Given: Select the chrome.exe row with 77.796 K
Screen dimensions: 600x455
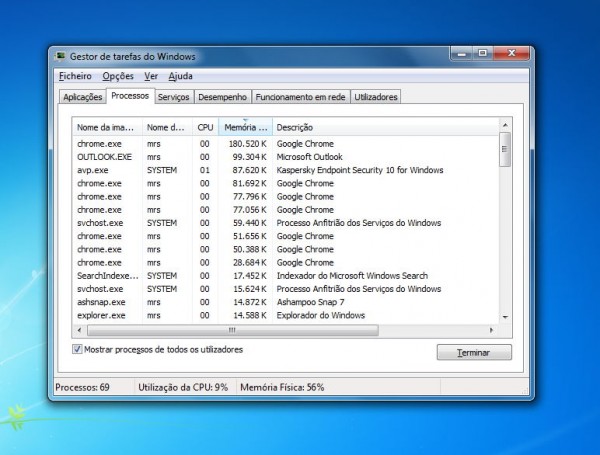Looking at the screenshot, I should 285,197.
